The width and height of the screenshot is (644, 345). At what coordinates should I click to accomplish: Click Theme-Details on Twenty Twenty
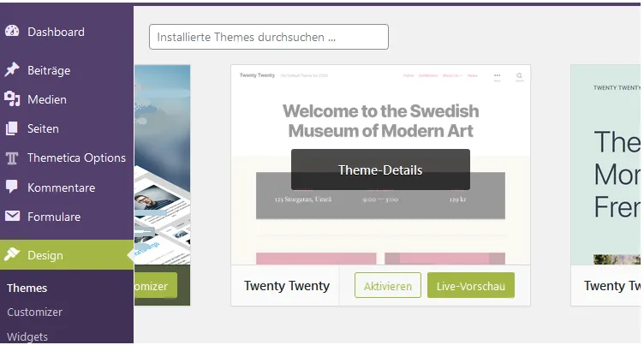coord(380,170)
